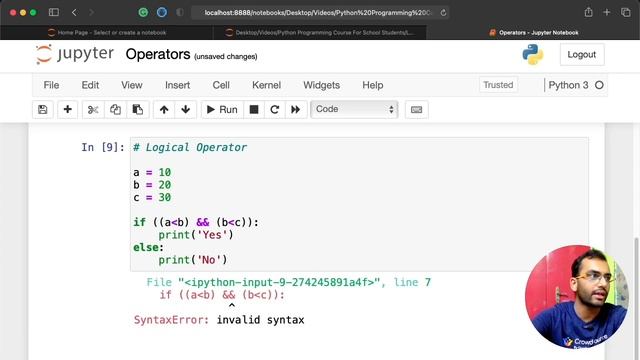
Task: Go back with the browser back arrow
Action: coord(74,13)
